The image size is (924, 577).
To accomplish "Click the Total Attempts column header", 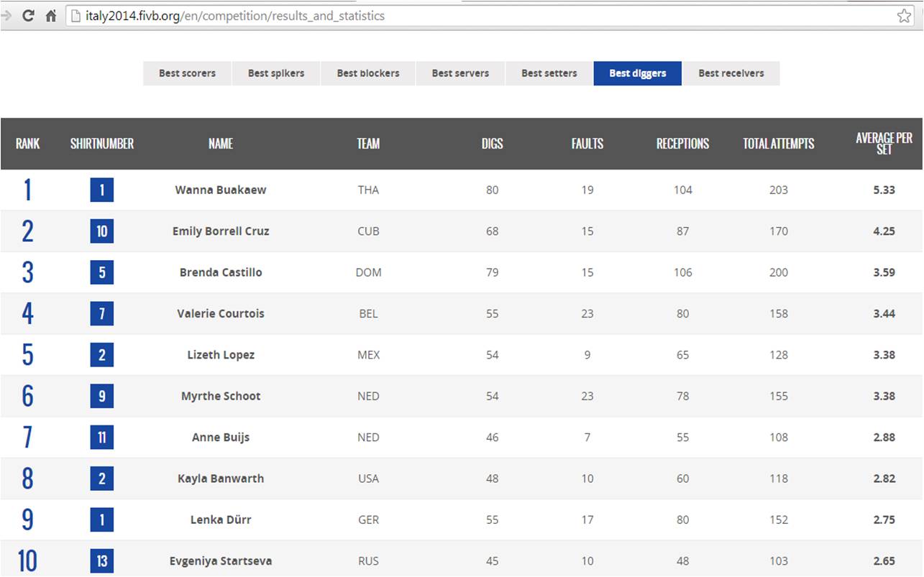I will pos(779,144).
